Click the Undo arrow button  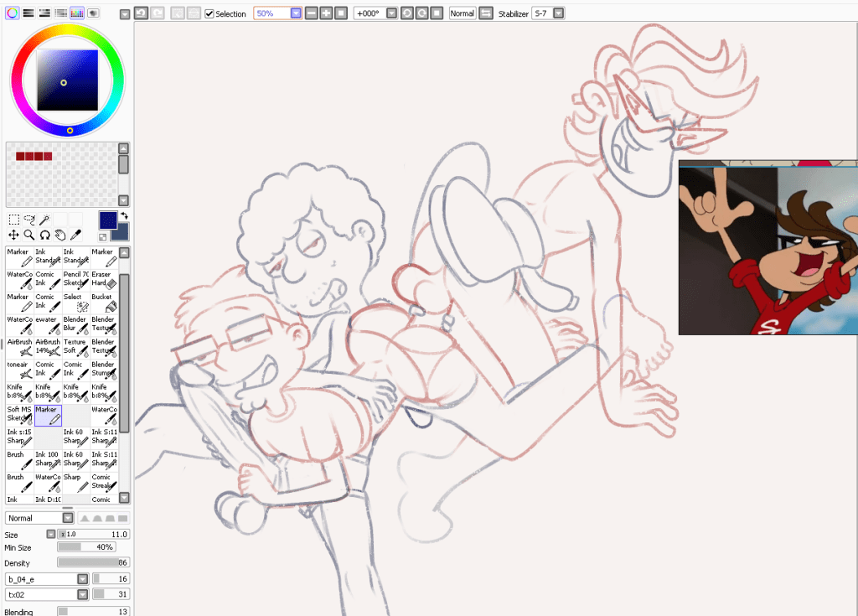[142, 13]
